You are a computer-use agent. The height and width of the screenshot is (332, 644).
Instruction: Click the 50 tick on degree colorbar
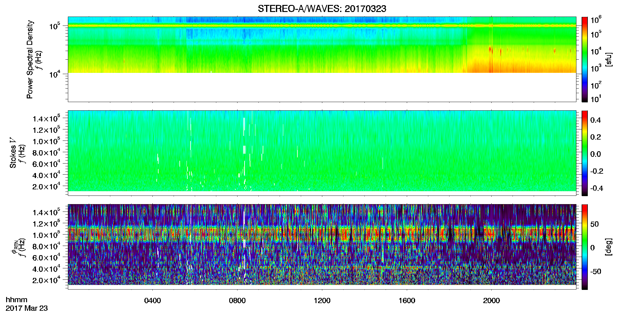click(595, 224)
